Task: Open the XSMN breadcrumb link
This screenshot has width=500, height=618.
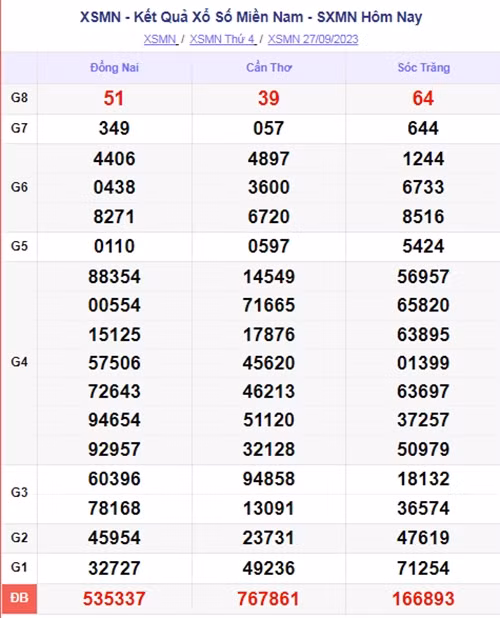Action: [x=160, y=39]
